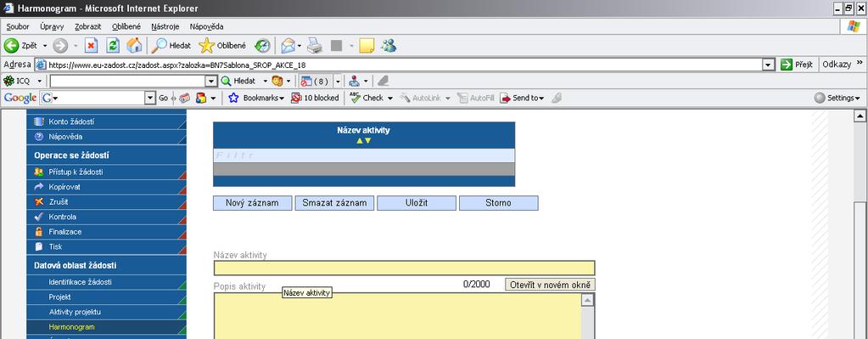
Task: Open the Úpravy menu
Action: pyautogui.click(x=52, y=26)
